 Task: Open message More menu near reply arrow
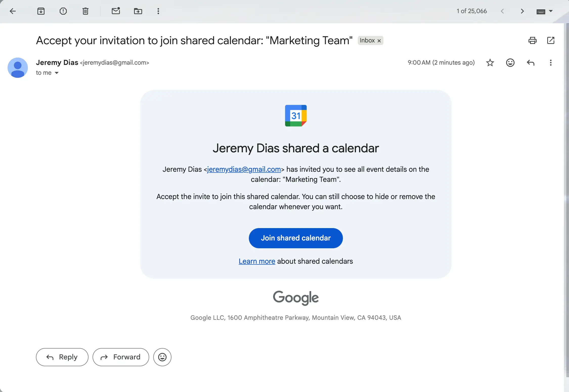coord(551,63)
